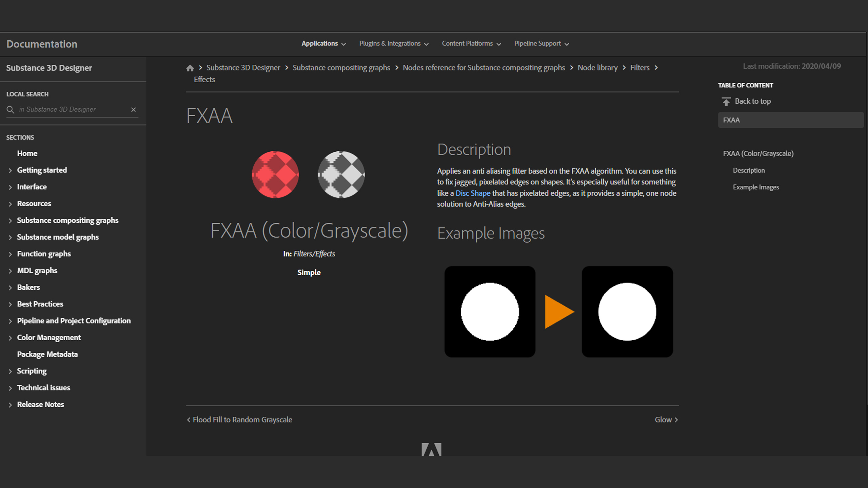Expand the Scripting section
The height and width of the screenshot is (488, 868).
tap(10, 371)
